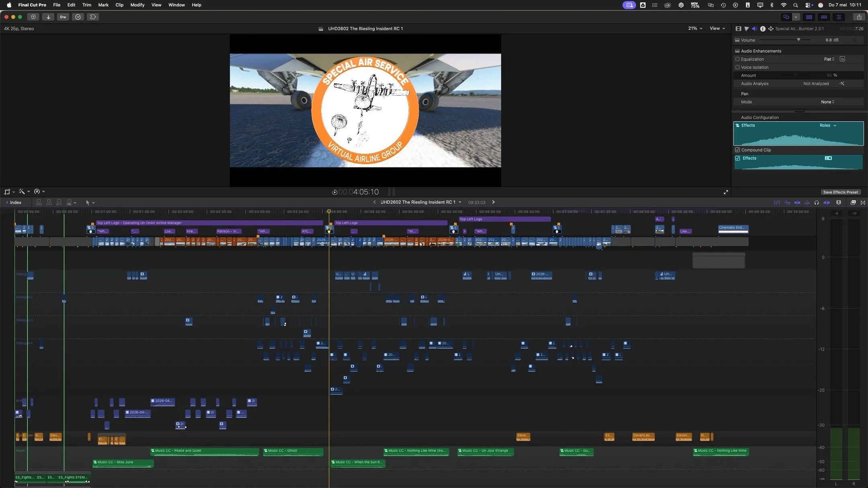Click the New Library plus icon
The height and width of the screenshot is (488, 868).
pos(33,17)
